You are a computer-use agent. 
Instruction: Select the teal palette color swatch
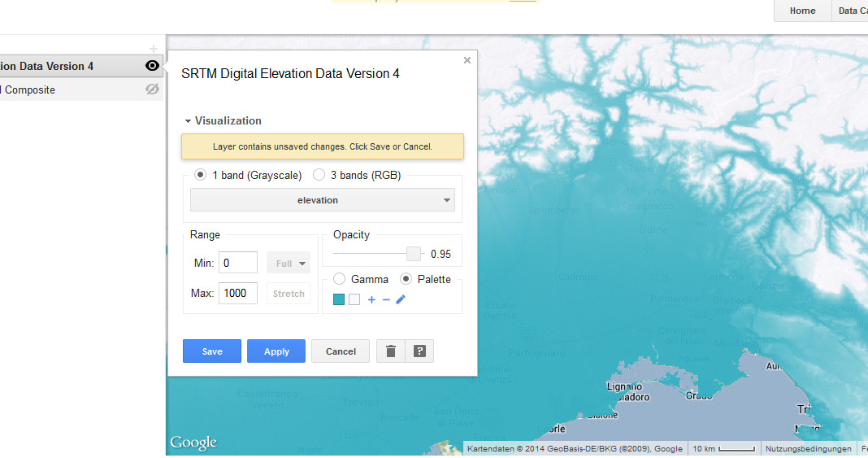[x=339, y=299]
